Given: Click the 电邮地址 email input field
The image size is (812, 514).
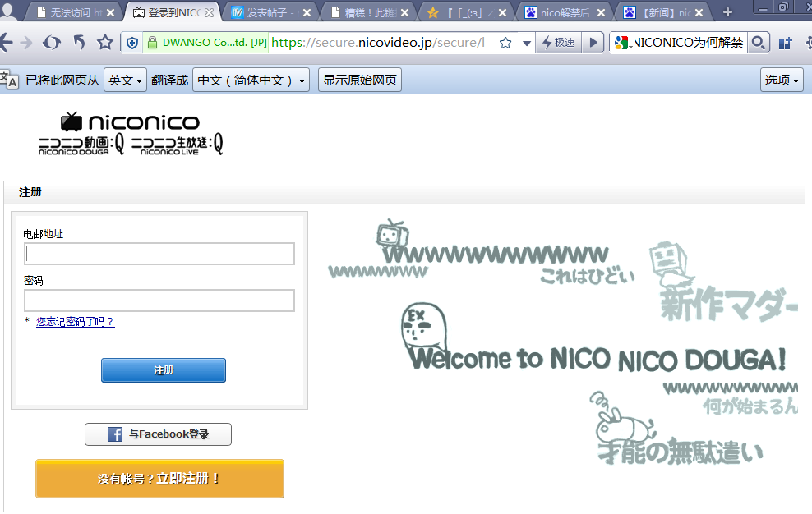Looking at the screenshot, I should (159, 254).
